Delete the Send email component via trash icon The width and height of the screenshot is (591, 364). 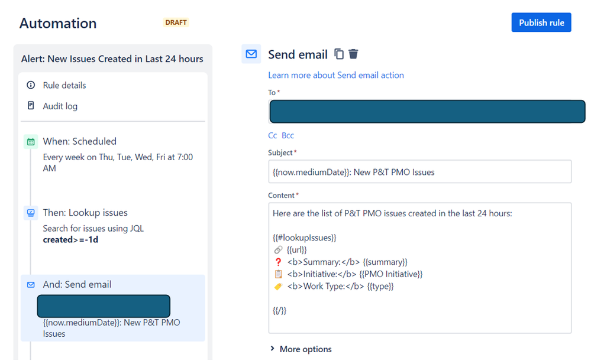353,54
